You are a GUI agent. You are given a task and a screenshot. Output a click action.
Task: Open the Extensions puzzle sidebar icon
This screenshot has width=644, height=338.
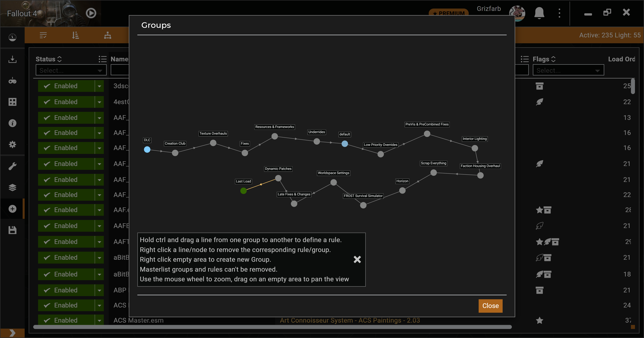click(12, 102)
